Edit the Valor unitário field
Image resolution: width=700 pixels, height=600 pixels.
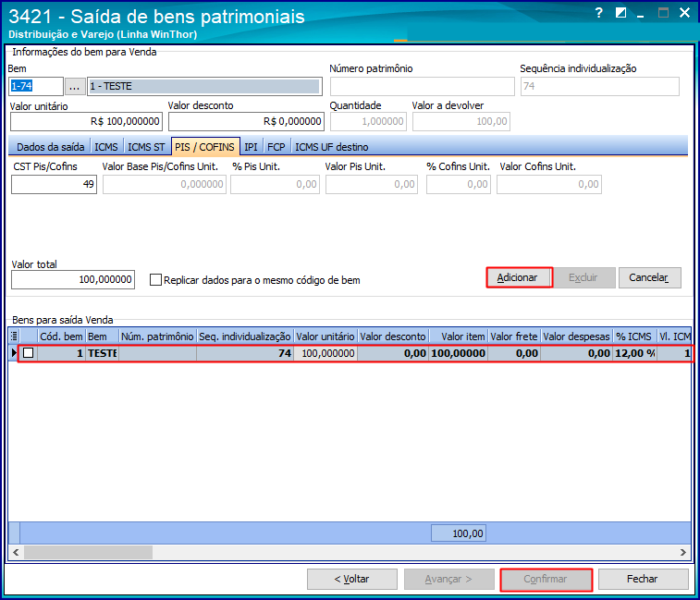pyautogui.click(x=86, y=121)
